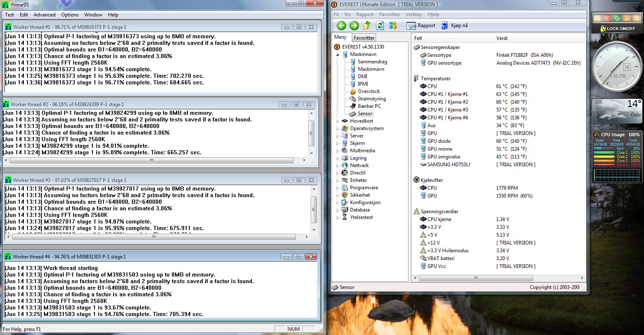Click the Sikkerhet shield icon in tree
This screenshot has width=644, height=335.
pos(345,195)
